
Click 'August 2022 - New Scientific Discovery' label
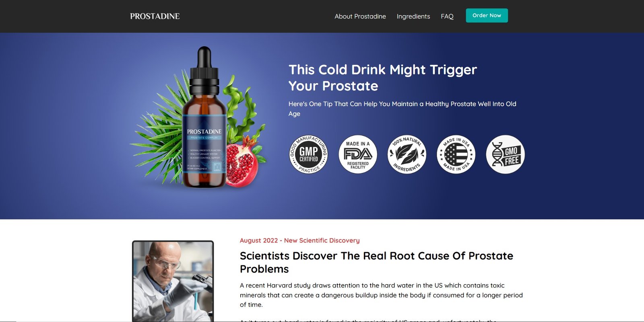point(300,240)
